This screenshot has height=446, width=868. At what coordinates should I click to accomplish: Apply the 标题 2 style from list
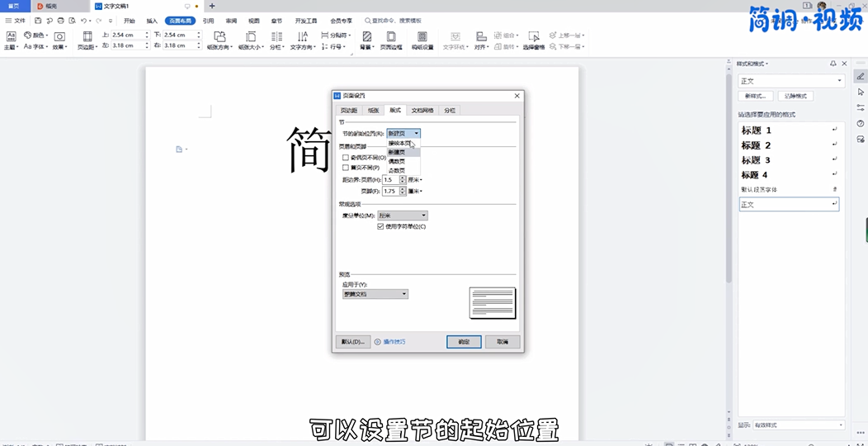[757, 145]
